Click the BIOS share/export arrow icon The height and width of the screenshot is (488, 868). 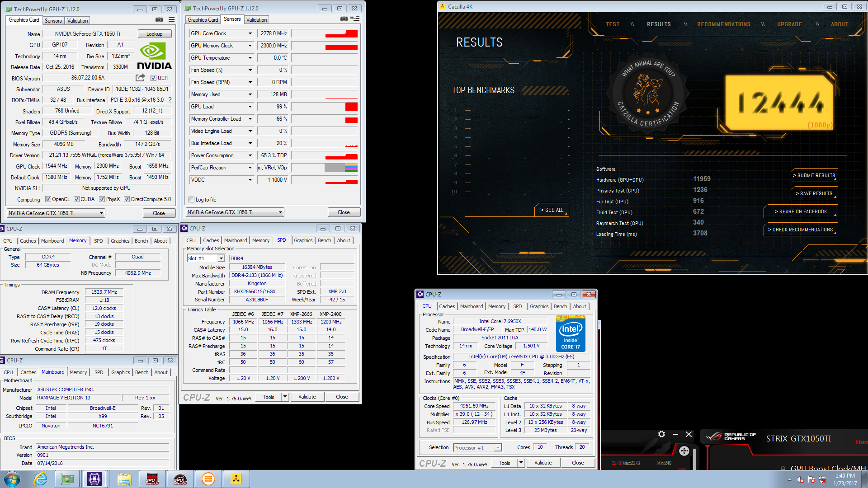[141, 78]
